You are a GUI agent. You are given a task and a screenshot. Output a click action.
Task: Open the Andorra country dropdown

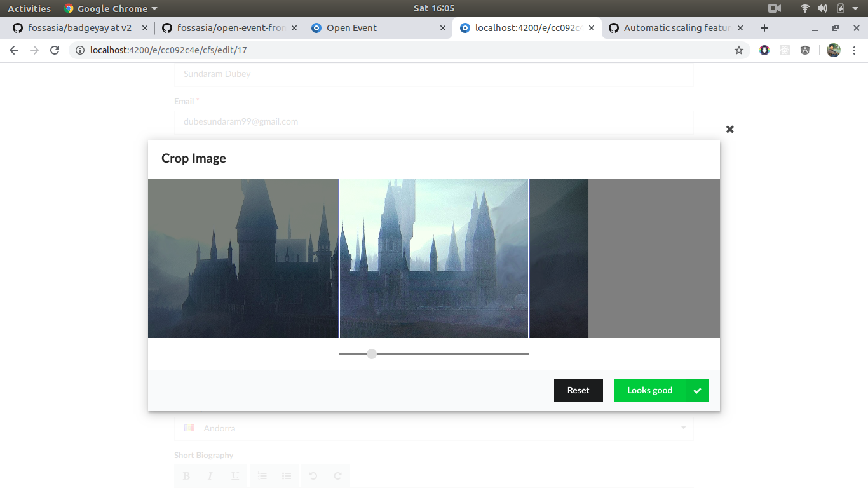click(x=434, y=428)
